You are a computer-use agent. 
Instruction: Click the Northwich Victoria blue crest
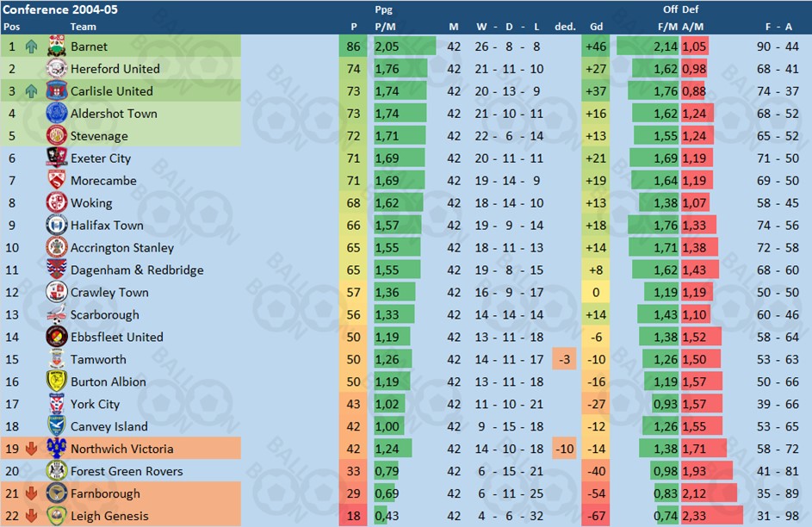(57, 449)
